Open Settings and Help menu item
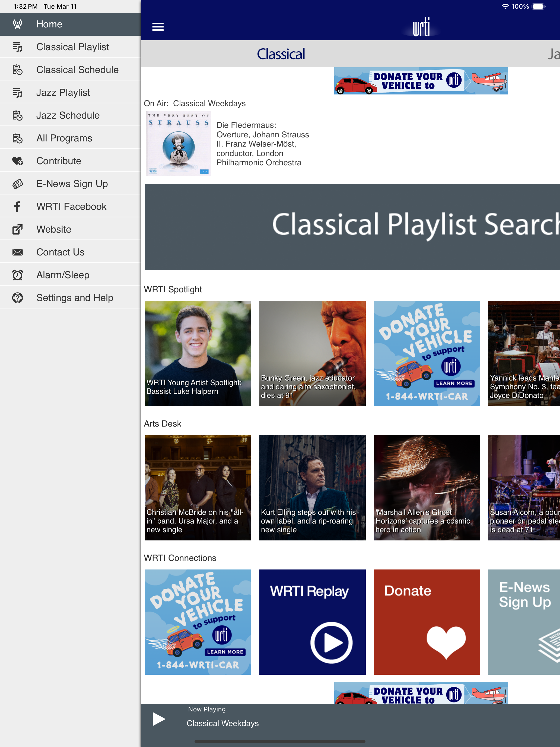The height and width of the screenshot is (747, 560). (70, 298)
